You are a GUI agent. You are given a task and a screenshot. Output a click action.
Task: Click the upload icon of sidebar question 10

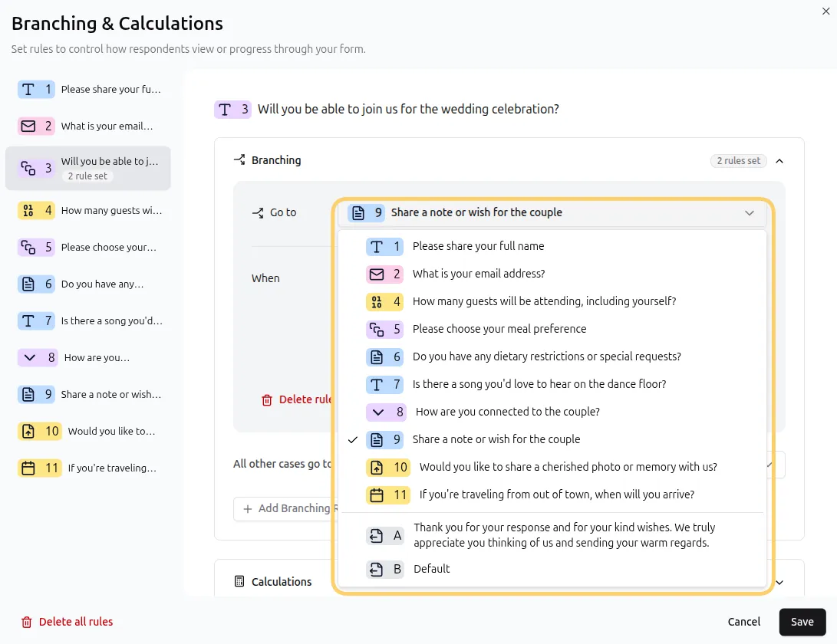(x=28, y=431)
